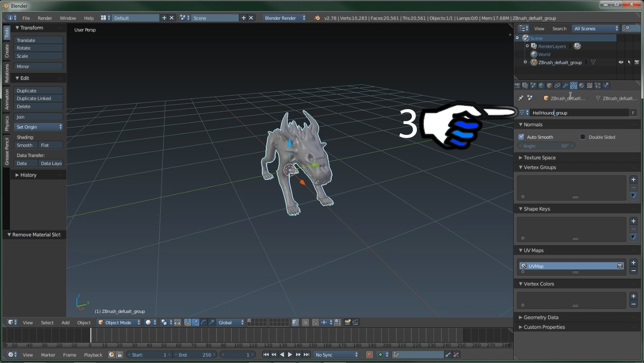
Task: Open the Playback menu in timeline
Action: (93, 355)
